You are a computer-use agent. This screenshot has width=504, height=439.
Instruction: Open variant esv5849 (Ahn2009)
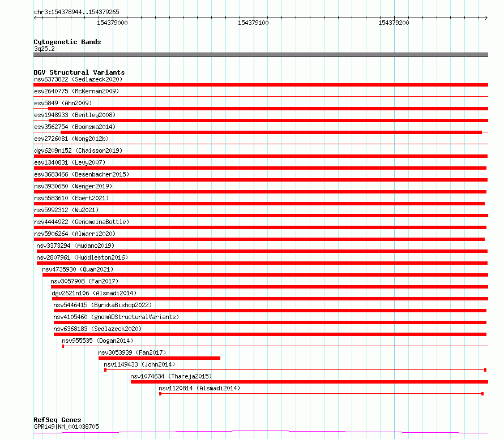click(x=63, y=103)
